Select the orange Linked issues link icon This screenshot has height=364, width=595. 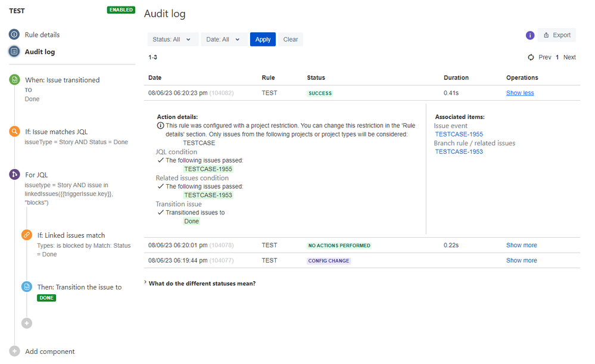tap(27, 235)
